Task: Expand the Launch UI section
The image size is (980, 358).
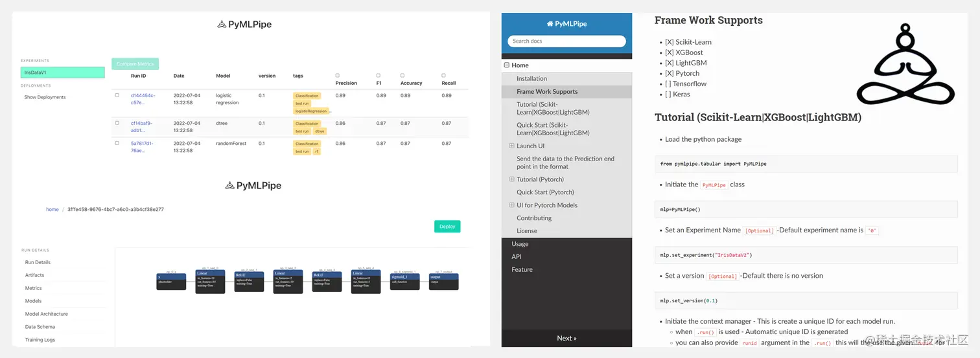Action: coord(511,146)
